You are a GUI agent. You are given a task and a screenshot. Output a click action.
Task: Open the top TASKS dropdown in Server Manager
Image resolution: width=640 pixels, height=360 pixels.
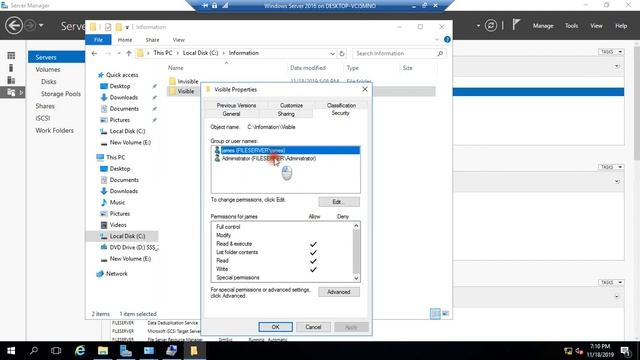611,52
